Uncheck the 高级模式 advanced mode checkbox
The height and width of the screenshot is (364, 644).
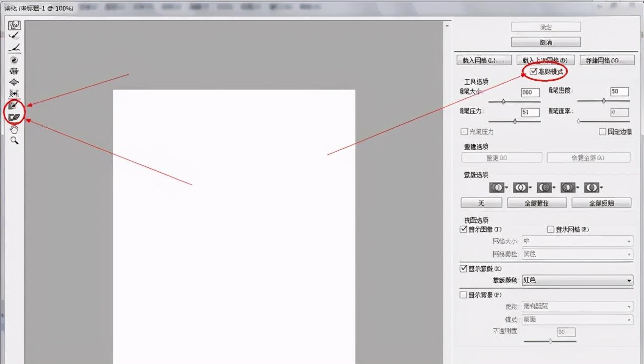pos(533,72)
